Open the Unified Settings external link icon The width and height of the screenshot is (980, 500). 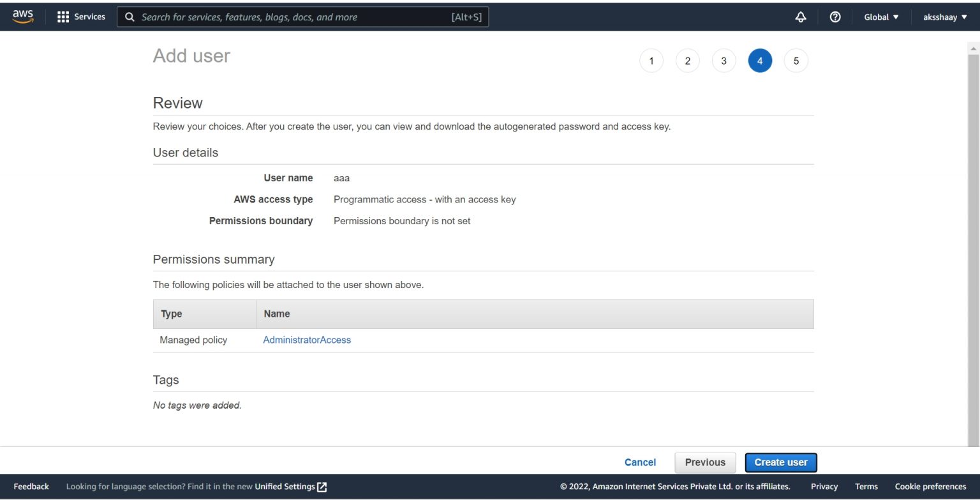click(322, 486)
